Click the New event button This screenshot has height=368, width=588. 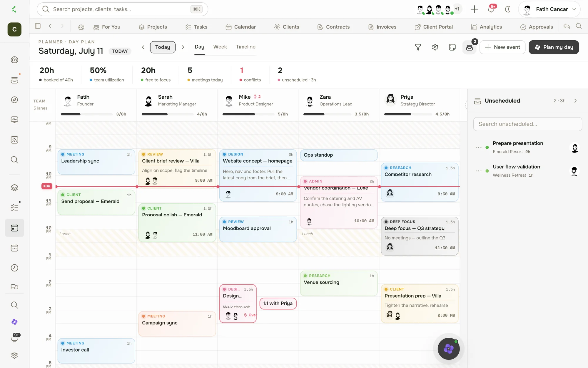click(502, 47)
